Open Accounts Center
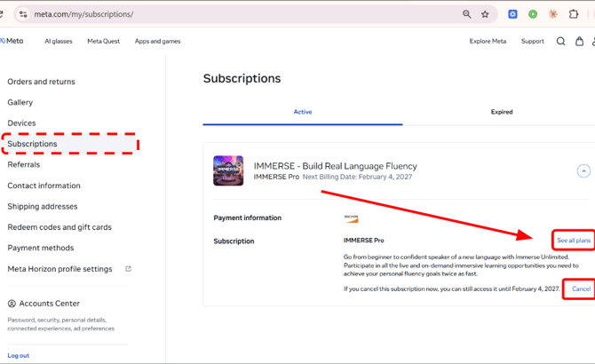The image size is (595, 364). pyautogui.click(x=50, y=304)
